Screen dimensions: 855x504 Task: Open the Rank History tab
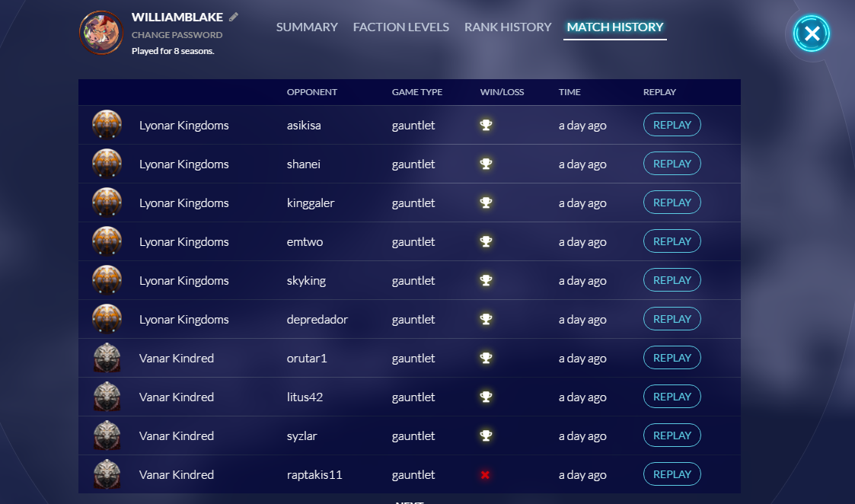click(508, 27)
